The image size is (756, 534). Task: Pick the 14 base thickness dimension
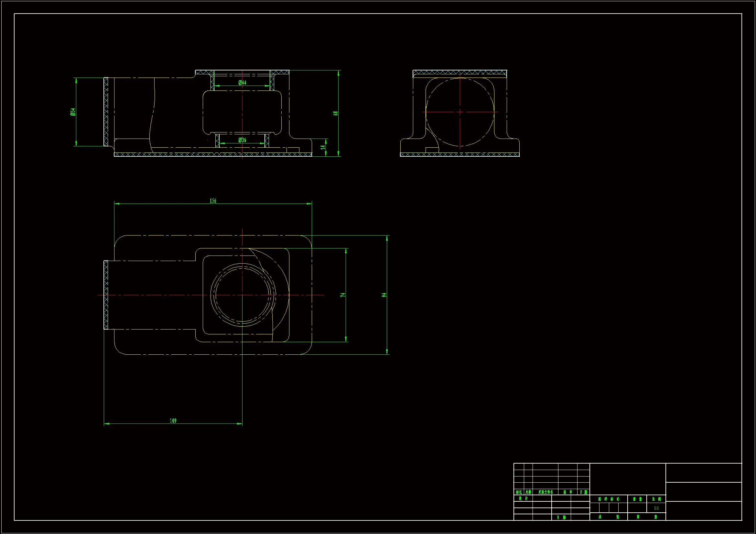323,147
